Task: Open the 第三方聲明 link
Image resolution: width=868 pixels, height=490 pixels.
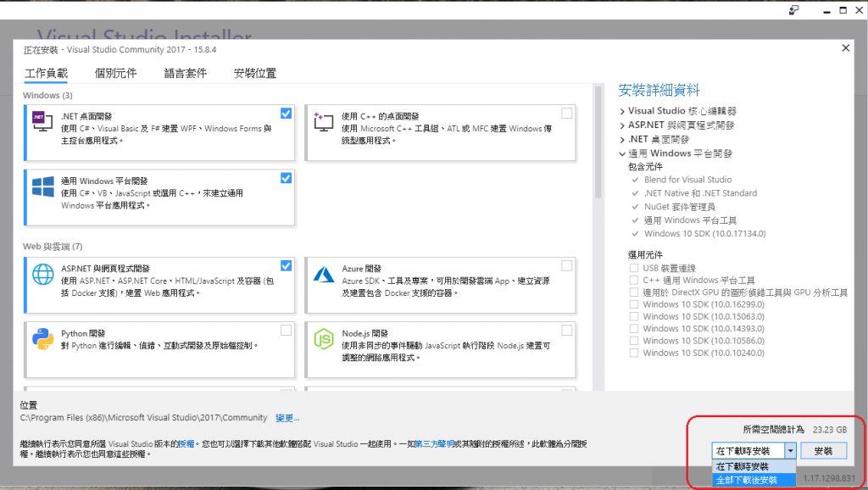Action: point(434,444)
